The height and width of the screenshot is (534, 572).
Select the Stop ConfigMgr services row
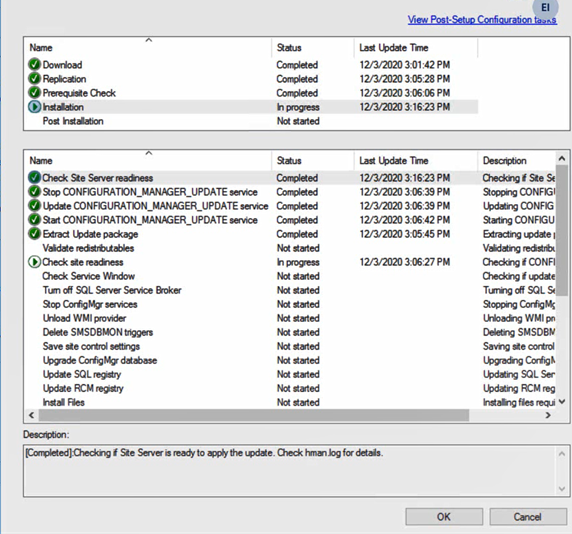click(x=291, y=304)
